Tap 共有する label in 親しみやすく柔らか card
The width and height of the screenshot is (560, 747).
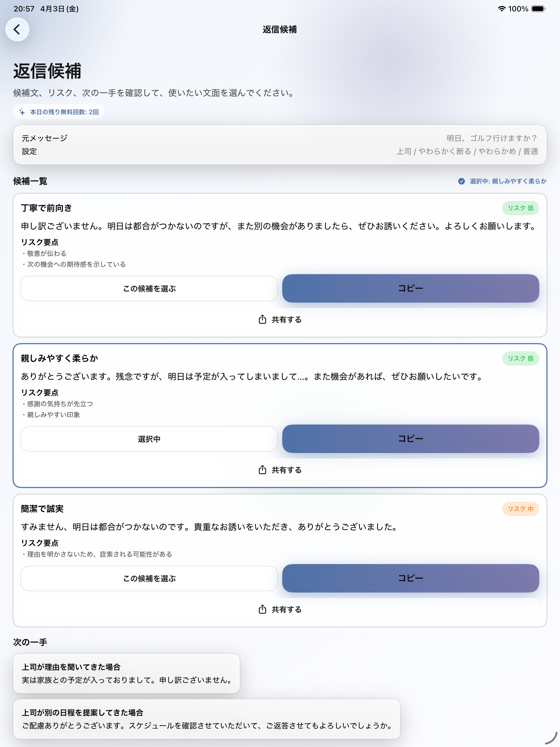[x=287, y=470]
